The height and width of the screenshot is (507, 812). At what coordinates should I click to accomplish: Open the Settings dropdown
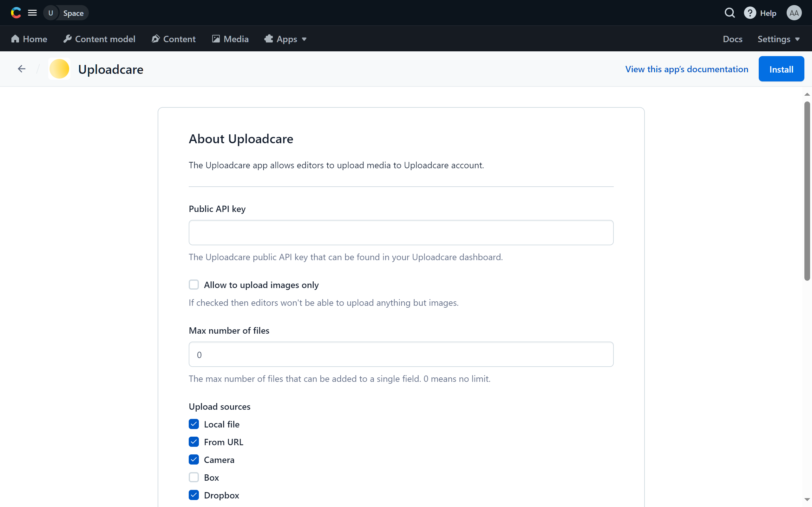pyautogui.click(x=779, y=39)
